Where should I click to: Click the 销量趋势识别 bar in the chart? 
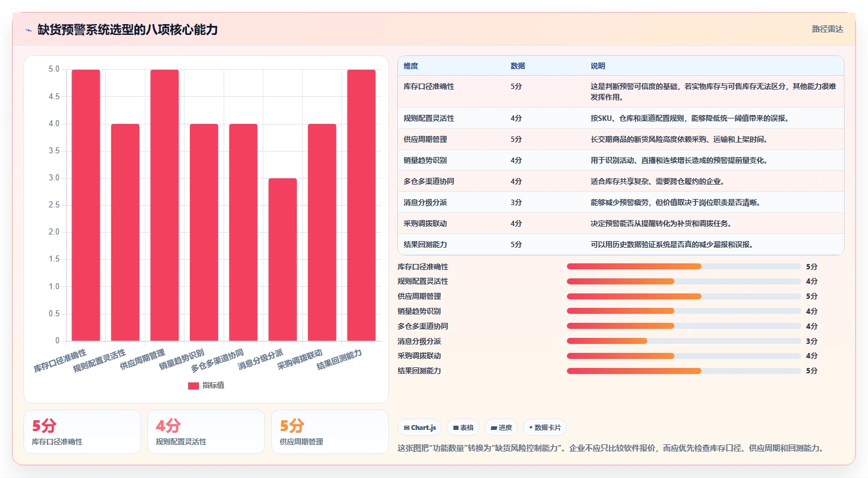click(x=204, y=232)
